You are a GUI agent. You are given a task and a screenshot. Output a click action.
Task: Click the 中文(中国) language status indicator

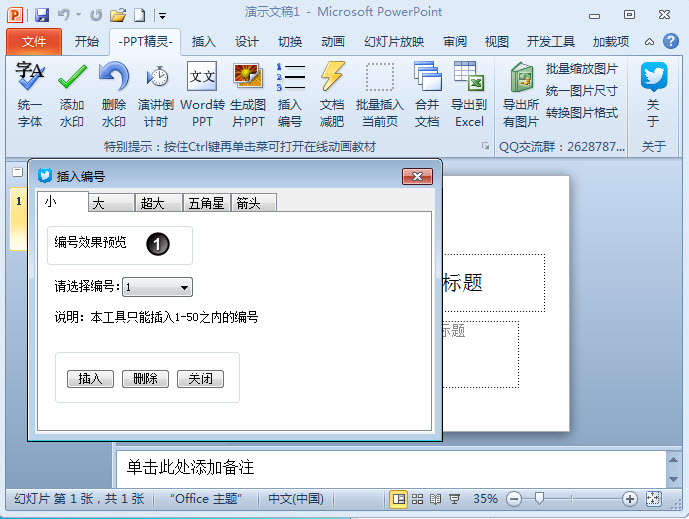pos(296,499)
